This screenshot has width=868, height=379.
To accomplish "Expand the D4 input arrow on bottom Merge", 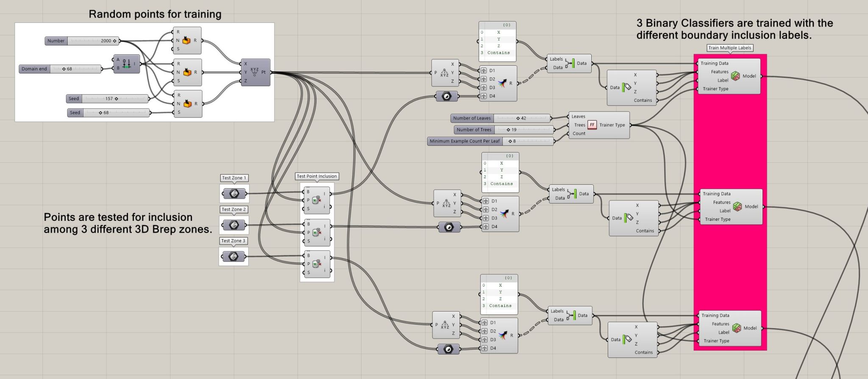I will (x=484, y=348).
